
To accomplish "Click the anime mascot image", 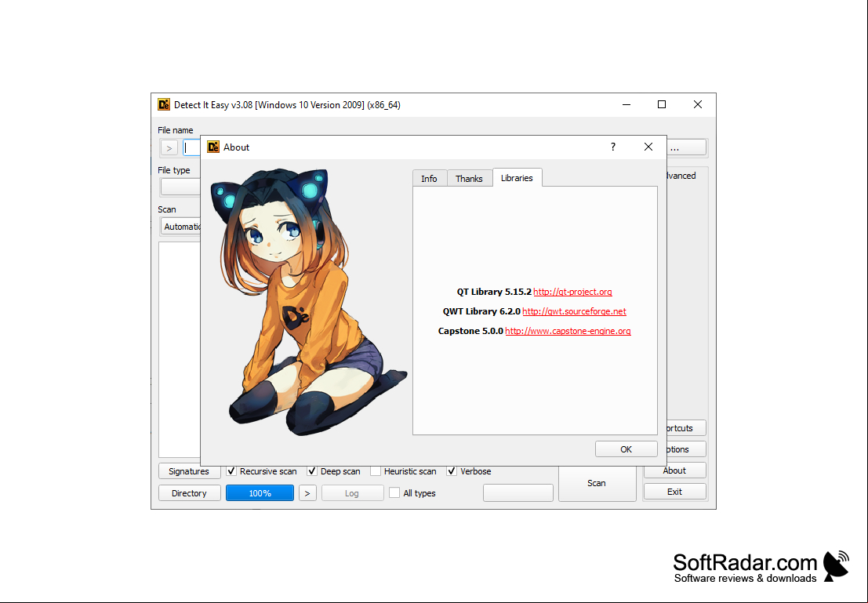I will [x=309, y=302].
